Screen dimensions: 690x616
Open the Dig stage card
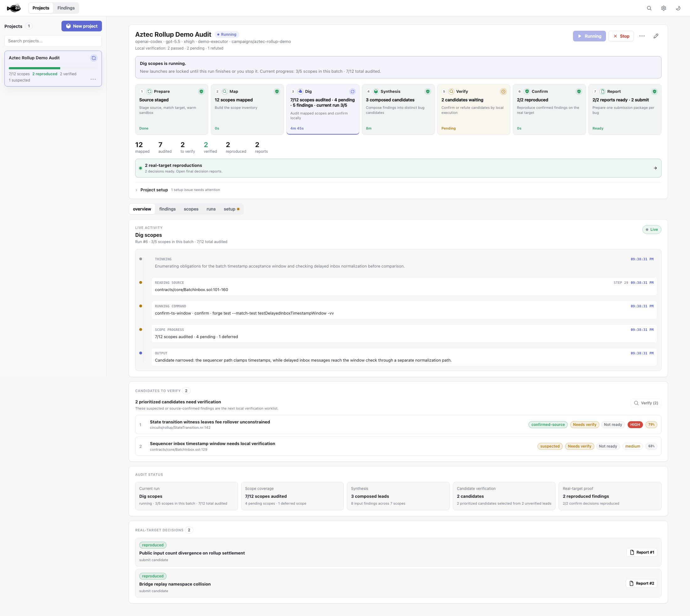point(323,109)
